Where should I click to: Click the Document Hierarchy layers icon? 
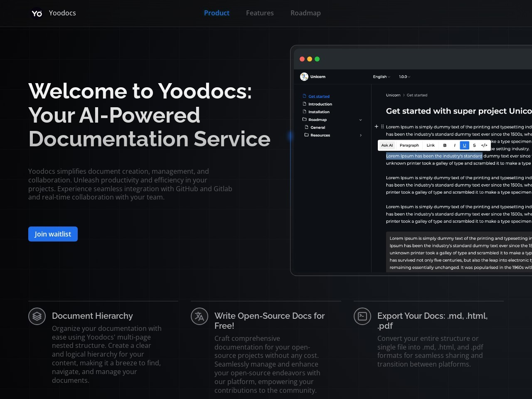tap(37, 316)
